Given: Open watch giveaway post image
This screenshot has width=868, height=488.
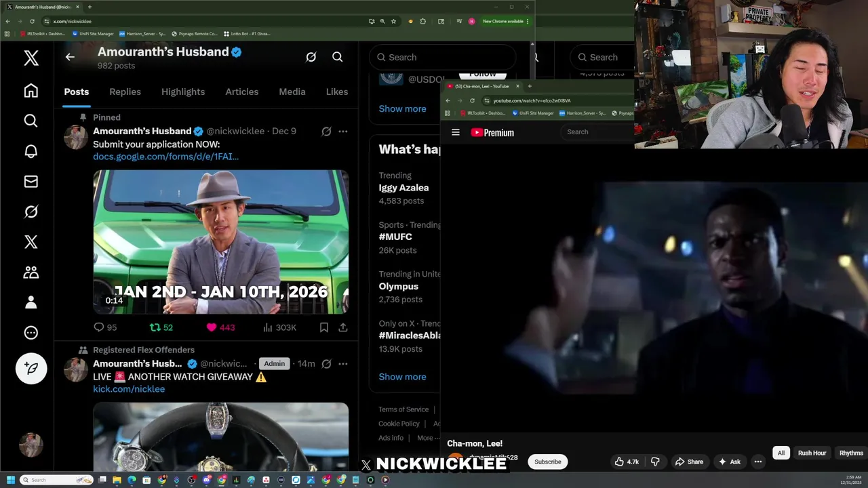Looking at the screenshot, I should (x=221, y=436).
